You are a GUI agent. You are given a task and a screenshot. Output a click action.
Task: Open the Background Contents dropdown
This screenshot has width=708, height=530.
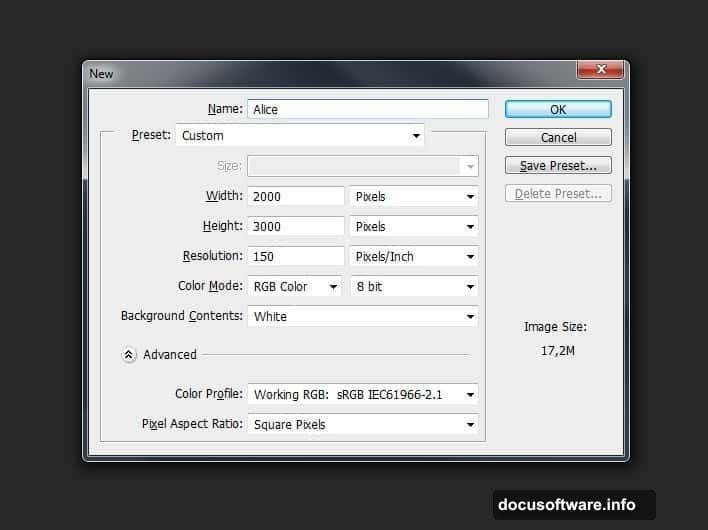(362, 317)
